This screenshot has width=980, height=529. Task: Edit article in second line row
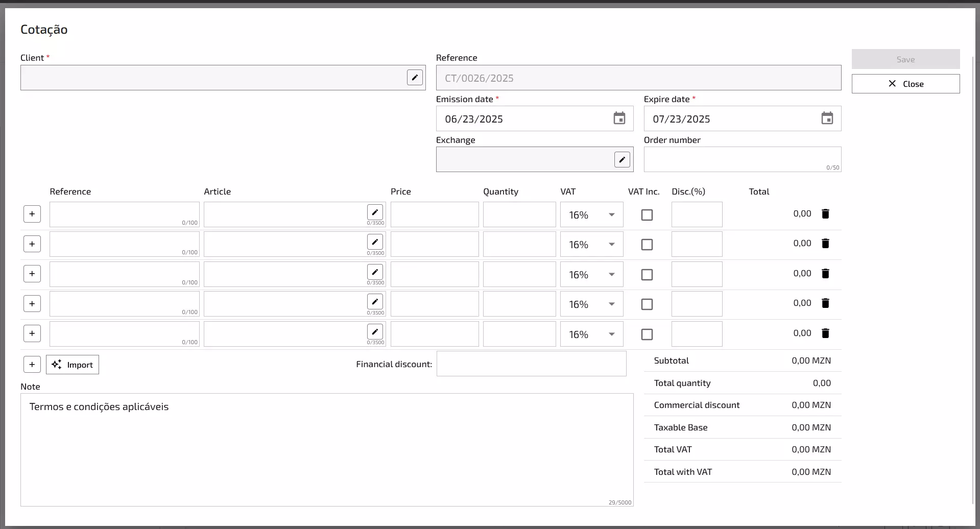click(375, 242)
